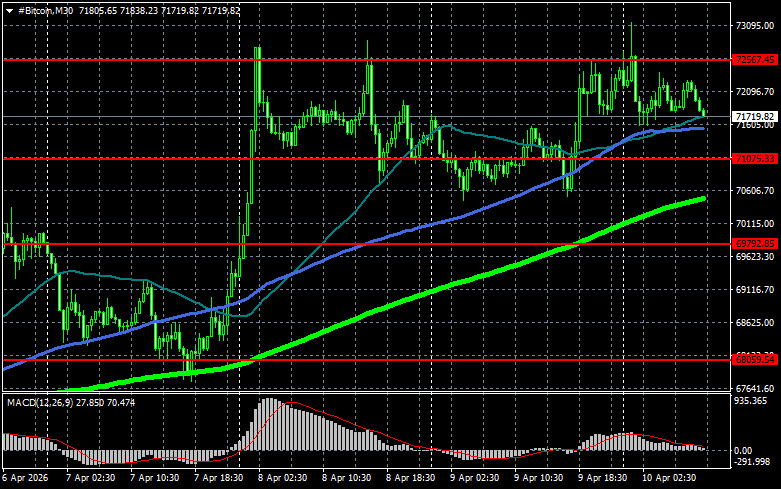Select the red 69792.85 price level tag
This screenshot has width=781, height=489.
(x=755, y=243)
